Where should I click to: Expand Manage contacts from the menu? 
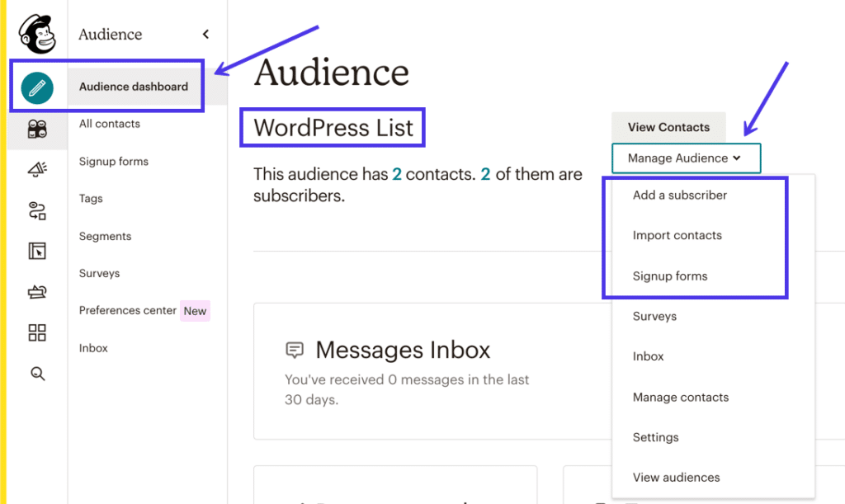pyautogui.click(x=680, y=397)
